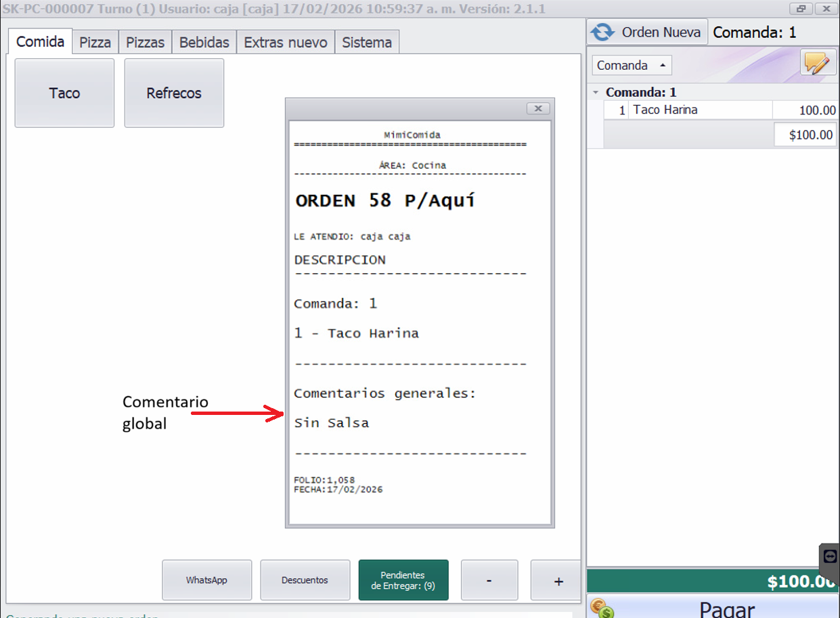840x618 pixels.
Task: Select the Taco Harina order row
Action: click(701, 110)
